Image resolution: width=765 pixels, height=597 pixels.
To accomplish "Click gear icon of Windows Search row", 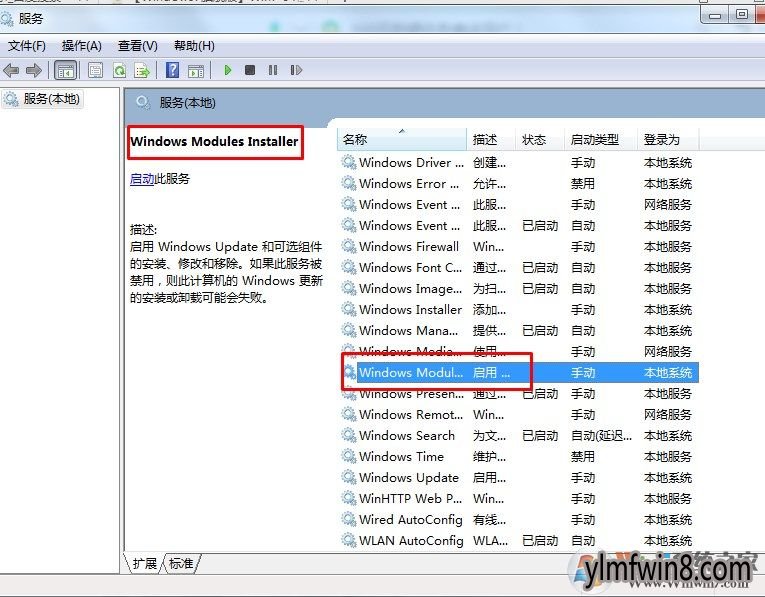I will [349, 435].
